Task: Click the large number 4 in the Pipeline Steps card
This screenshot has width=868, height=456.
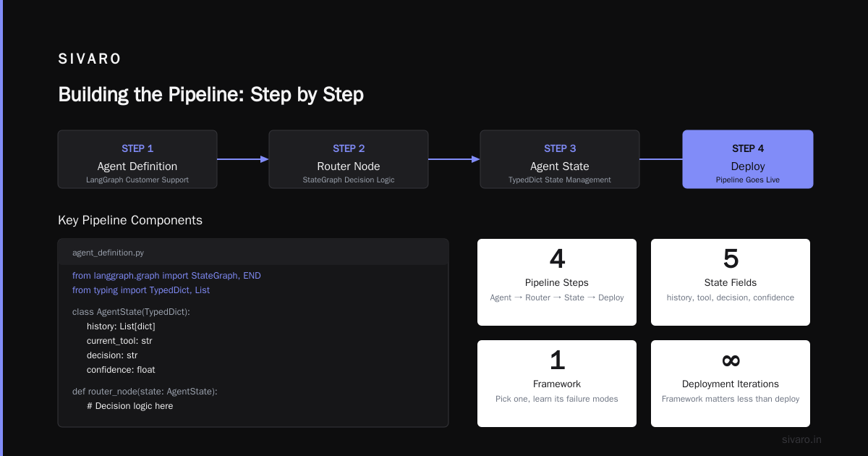Action: (x=557, y=259)
